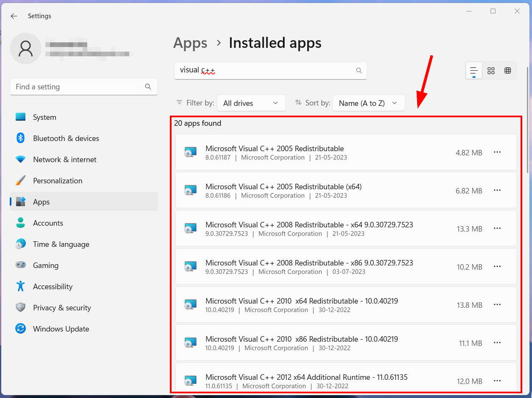Click the back arrow in Settings

click(14, 16)
